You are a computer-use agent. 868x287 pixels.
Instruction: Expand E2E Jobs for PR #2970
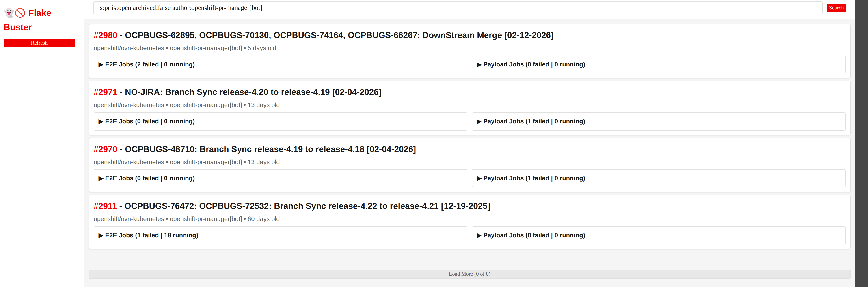280,178
